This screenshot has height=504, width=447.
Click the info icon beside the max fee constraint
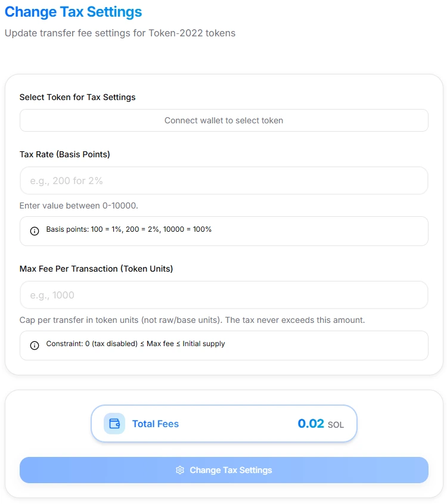tap(35, 344)
